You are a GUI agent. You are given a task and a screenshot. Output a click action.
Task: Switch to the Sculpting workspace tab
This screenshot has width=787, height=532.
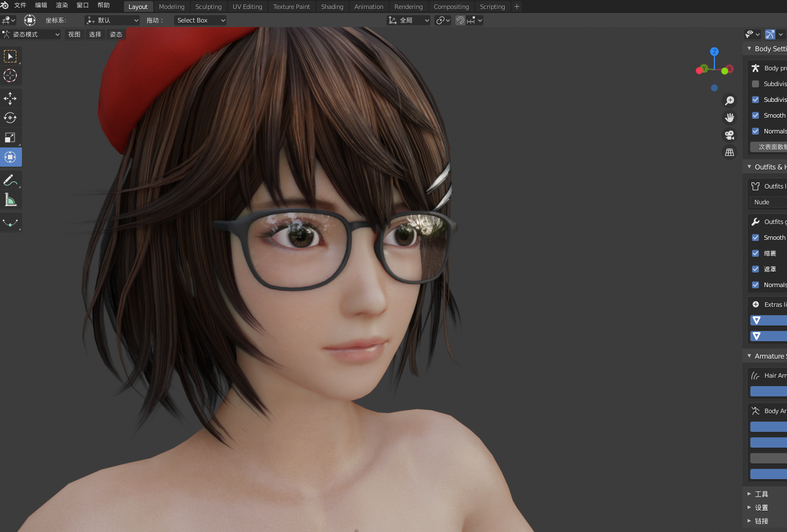208,7
